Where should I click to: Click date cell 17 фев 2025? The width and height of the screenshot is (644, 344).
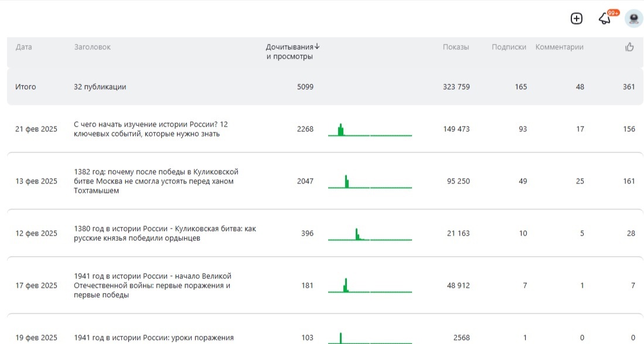(x=36, y=285)
